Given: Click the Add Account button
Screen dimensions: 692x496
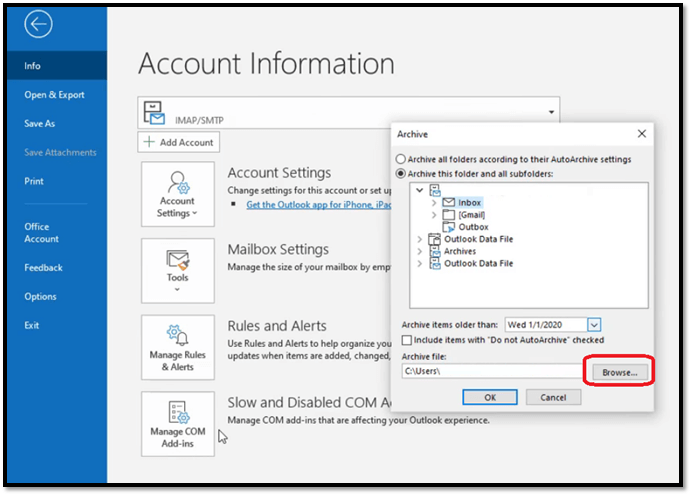Looking at the screenshot, I should pyautogui.click(x=178, y=142).
